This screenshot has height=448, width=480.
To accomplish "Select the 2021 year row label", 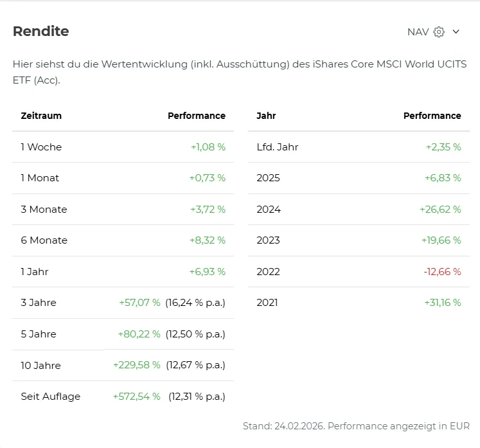I will point(267,303).
